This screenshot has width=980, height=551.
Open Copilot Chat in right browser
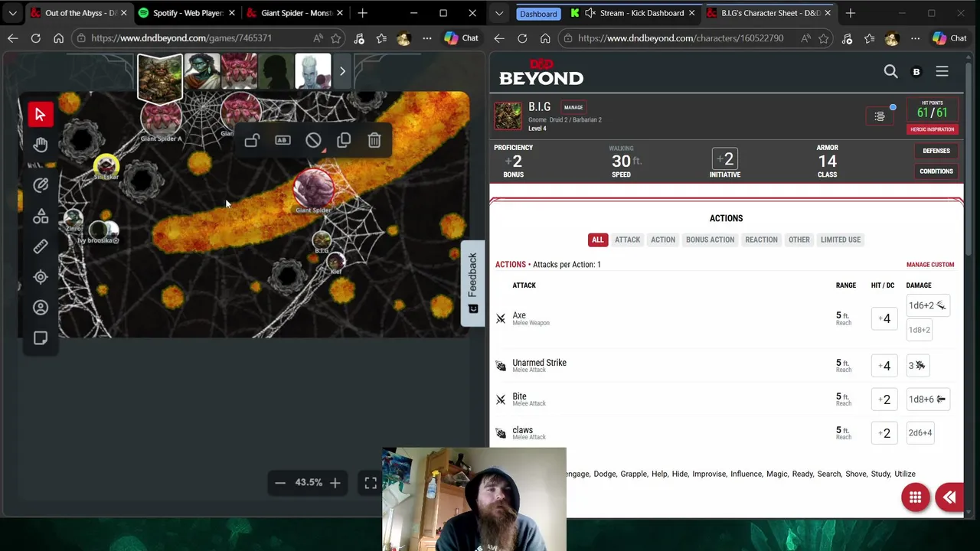coord(949,37)
